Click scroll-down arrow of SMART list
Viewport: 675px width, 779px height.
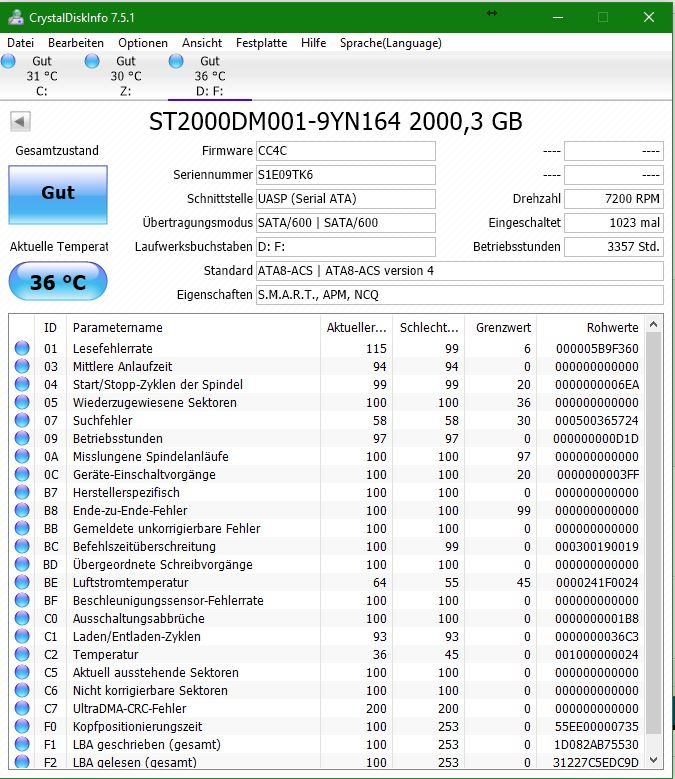[654, 760]
